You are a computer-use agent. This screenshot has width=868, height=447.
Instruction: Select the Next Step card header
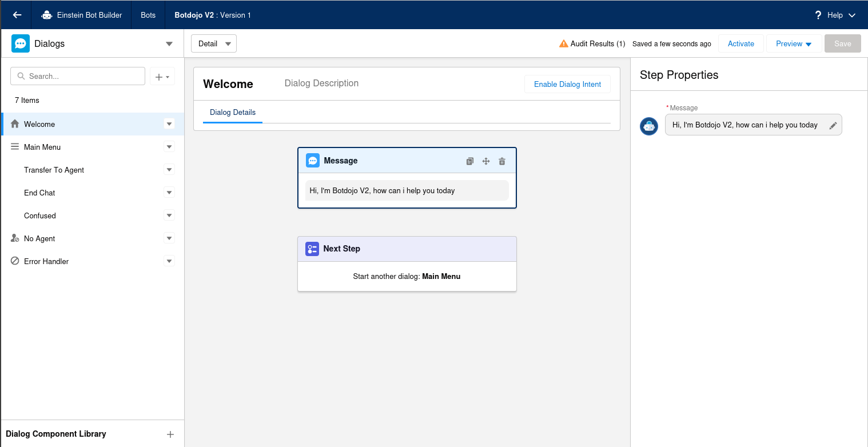click(x=407, y=249)
